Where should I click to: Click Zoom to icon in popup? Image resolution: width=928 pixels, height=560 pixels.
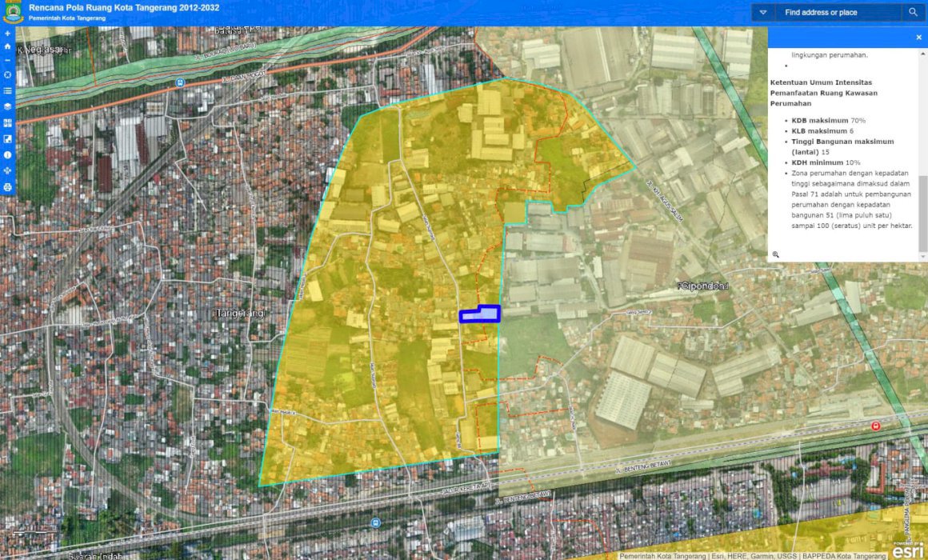(775, 254)
